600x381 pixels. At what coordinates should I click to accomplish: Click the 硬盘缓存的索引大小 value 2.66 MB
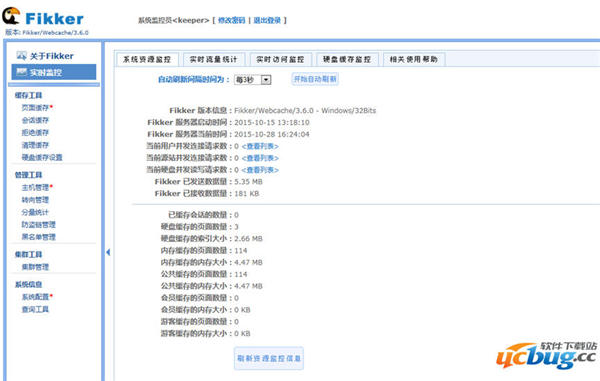248,239
